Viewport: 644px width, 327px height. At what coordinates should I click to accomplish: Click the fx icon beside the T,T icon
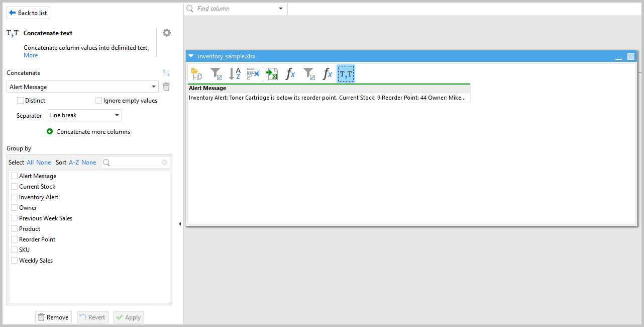pos(327,74)
